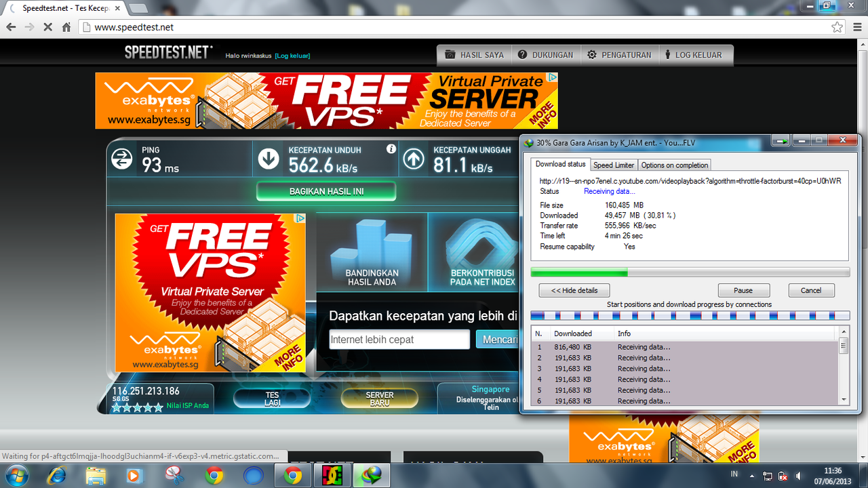Click the green tray-arrow button in IDM title bar
868x488 pixels.
(x=782, y=140)
